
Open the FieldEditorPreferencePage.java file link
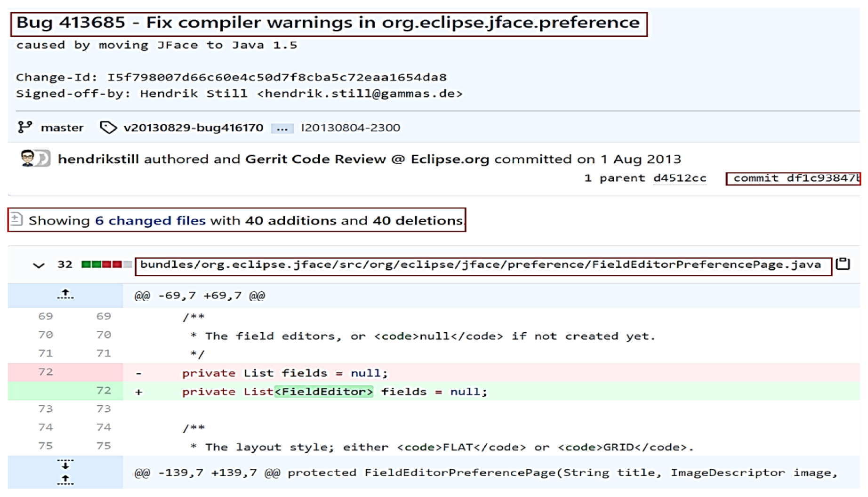[480, 265]
